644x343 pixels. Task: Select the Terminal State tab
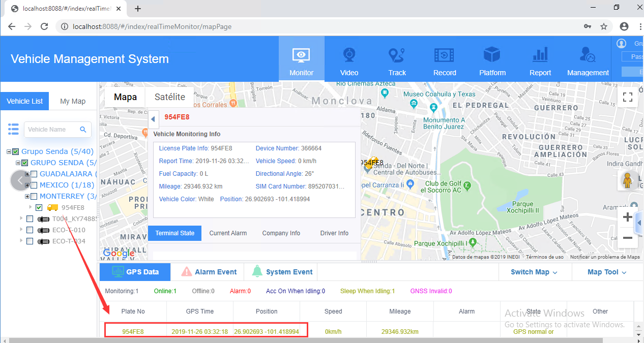(x=175, y=233)
